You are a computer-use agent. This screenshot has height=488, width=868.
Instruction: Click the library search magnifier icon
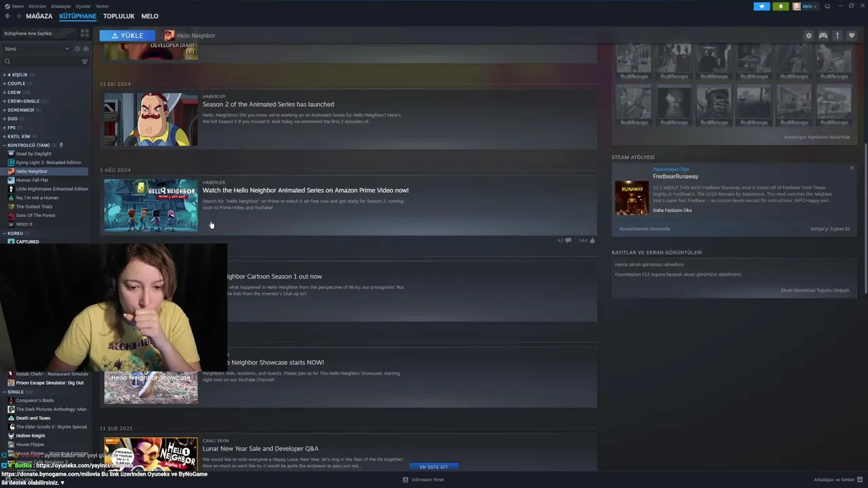point(7,62)
